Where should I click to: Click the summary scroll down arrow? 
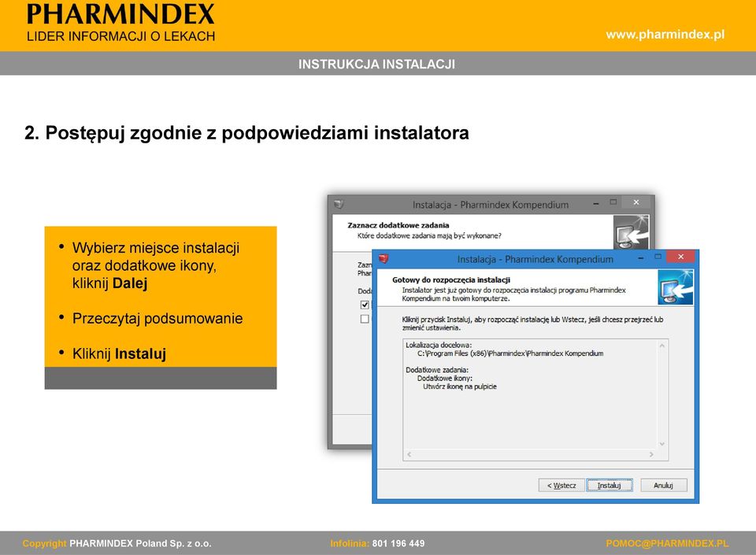point(662,444)
